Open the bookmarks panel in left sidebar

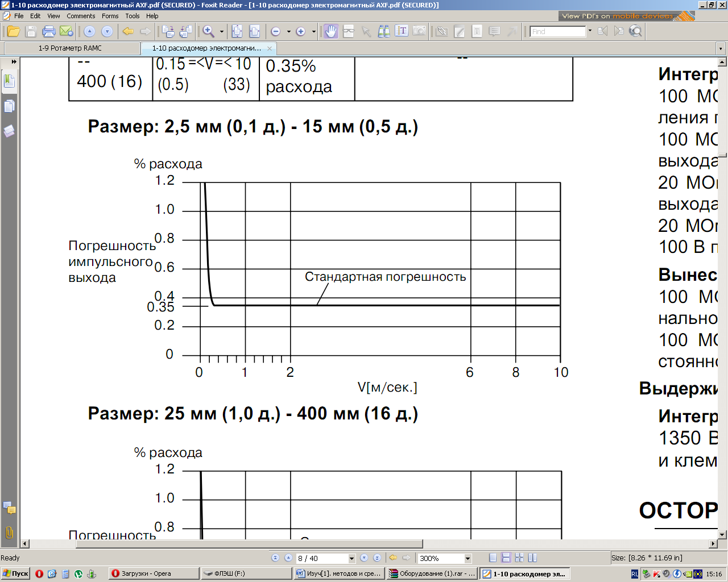(9, 81)
